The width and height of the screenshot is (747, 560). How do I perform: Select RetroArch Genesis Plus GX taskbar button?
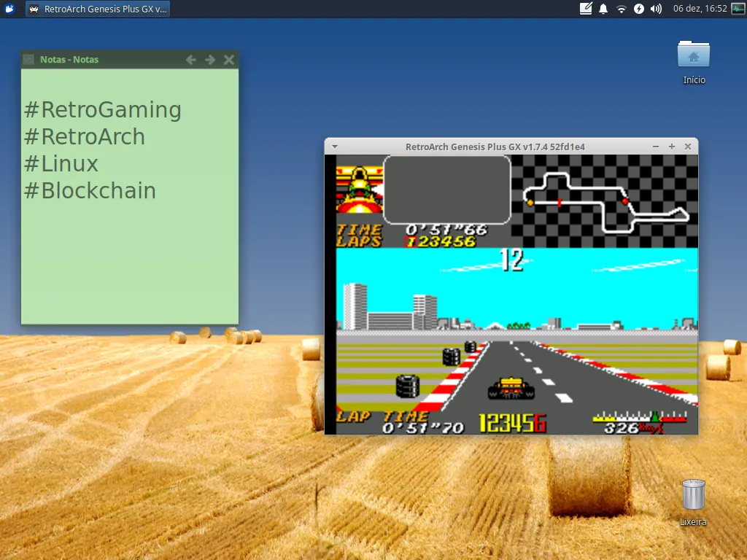pos(98,9)
